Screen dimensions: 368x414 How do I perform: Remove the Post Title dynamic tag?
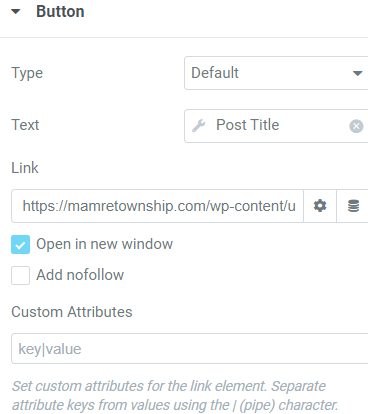(356, 126)
